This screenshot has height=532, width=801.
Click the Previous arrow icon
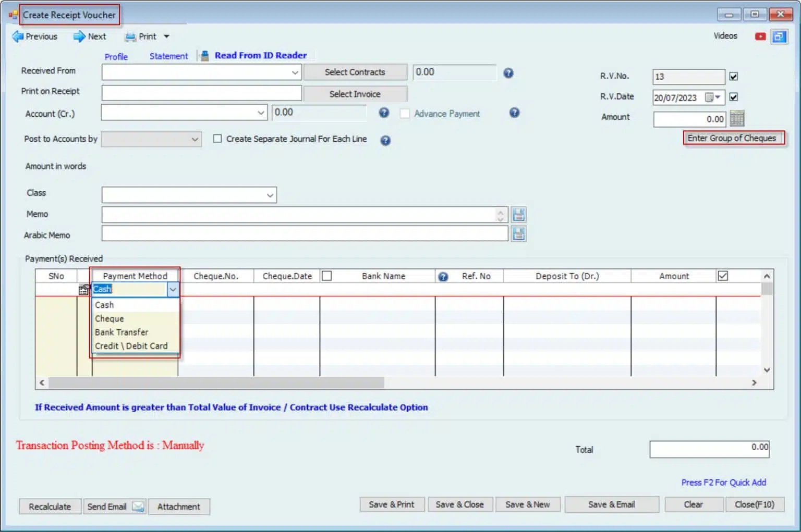18,36
